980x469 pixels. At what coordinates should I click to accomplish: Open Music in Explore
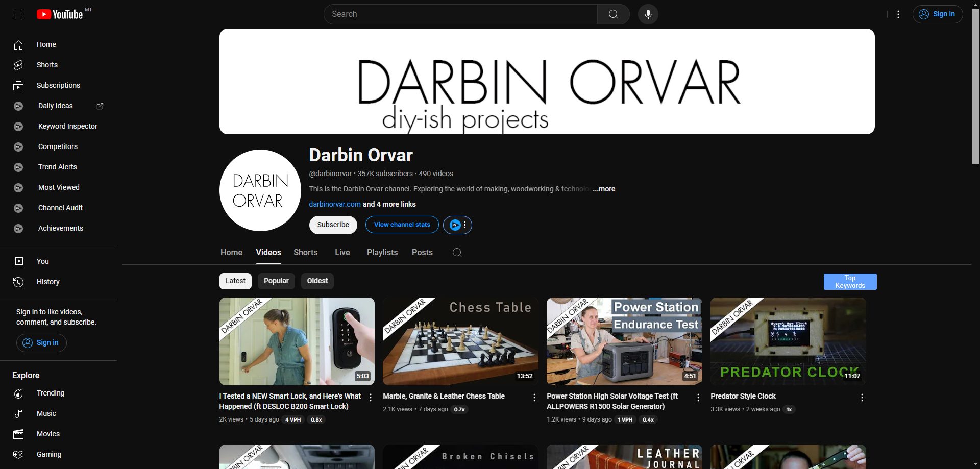coord(58,413)
